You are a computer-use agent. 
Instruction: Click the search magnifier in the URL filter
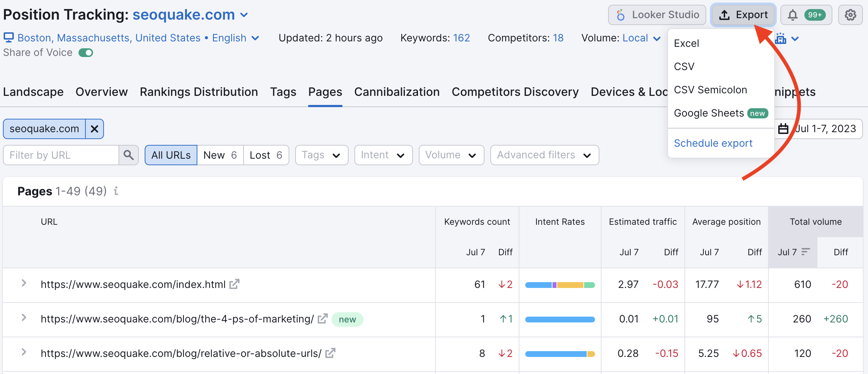tap(129, 155)
